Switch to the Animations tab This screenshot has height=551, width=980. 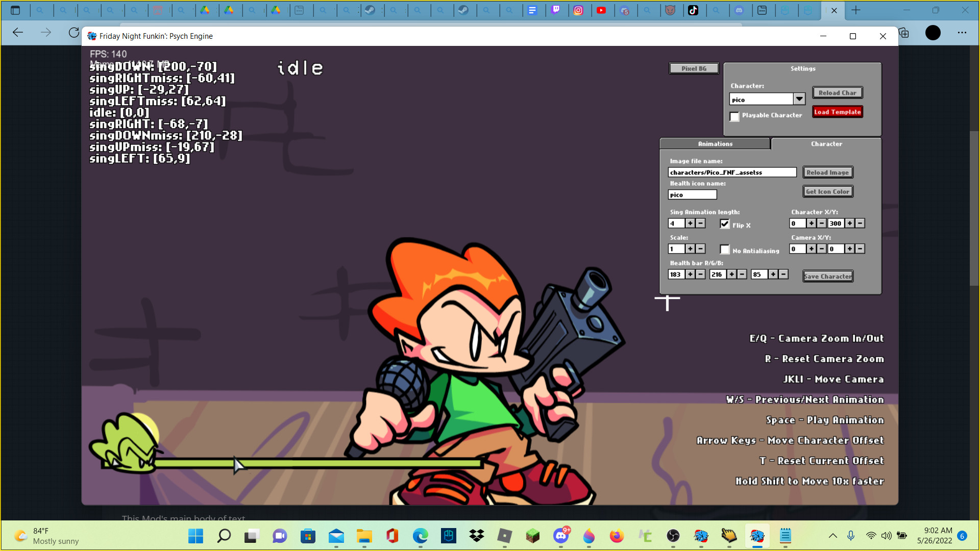pyautogui.click(x=715, y=144)
